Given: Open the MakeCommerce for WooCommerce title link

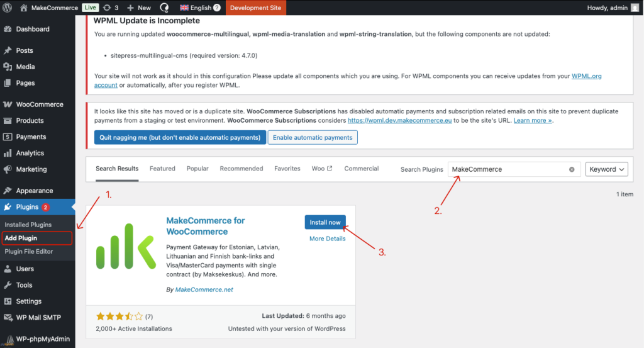Looking at the screenshot, I should click(206, 226).
